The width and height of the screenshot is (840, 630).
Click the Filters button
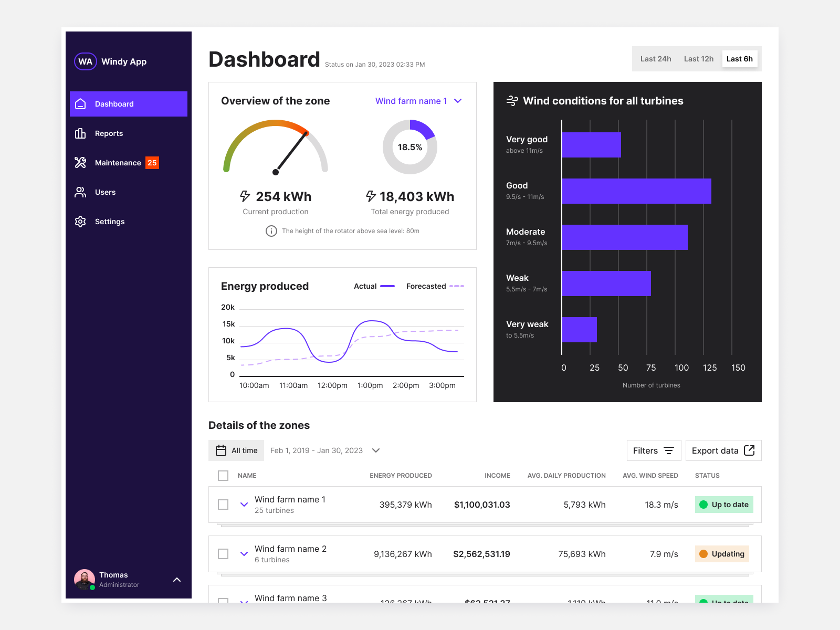click(x=653, y=450)
